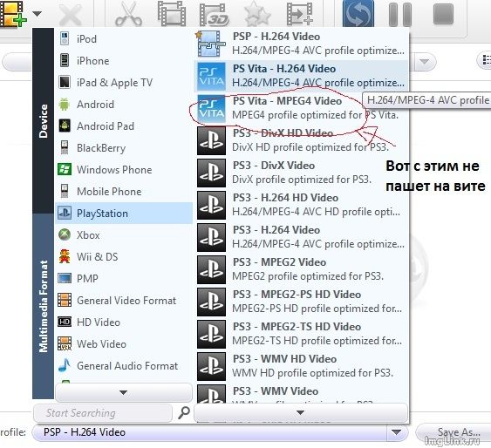Pause conversion with the Pause button
The height and width of the screenshot is (448, 491).
(x=400, y=15)
